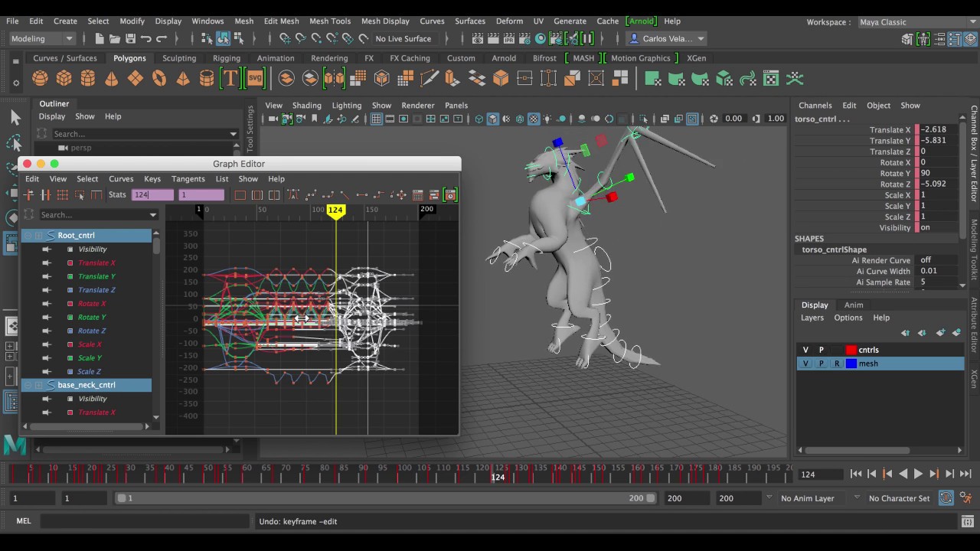Click the polygon sphere shelf icon
Screen dimensions: 980x551
(x=40, y=78)
